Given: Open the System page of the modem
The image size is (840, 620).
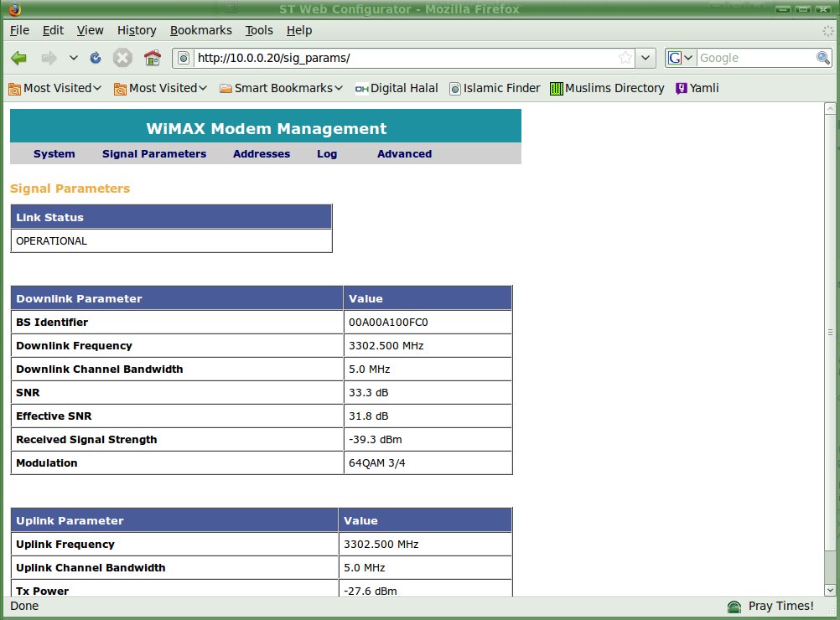Looking at the screenshot, I should click(54, 153).
